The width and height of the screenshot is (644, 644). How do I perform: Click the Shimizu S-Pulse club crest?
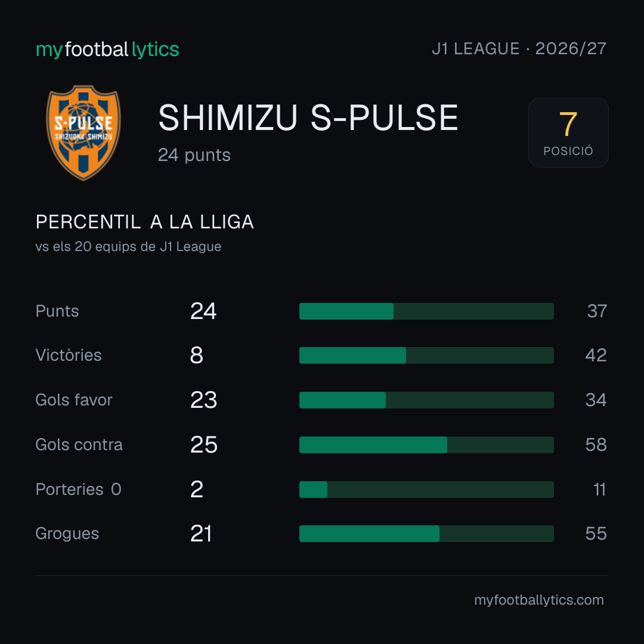click(83, 132)
